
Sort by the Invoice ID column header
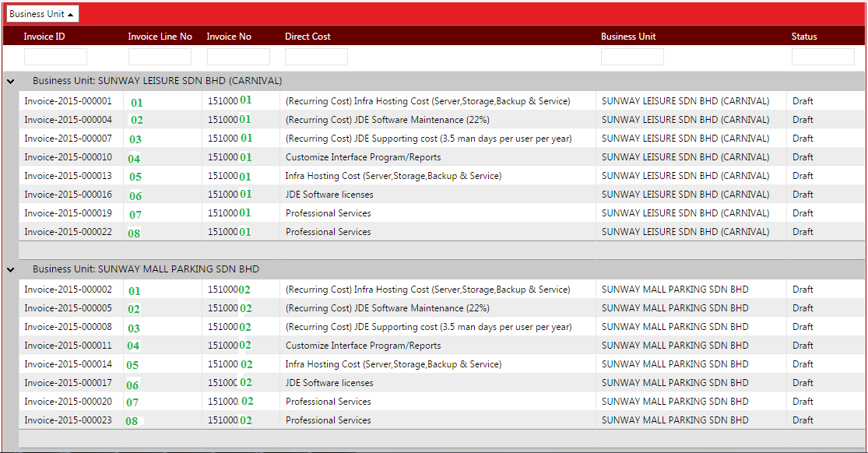coord(44,37)
